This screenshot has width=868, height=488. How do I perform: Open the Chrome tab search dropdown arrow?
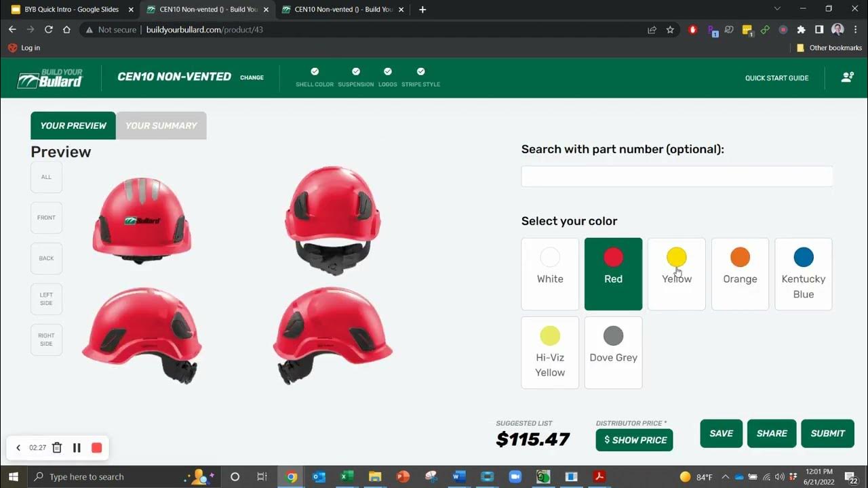(777, 9)
